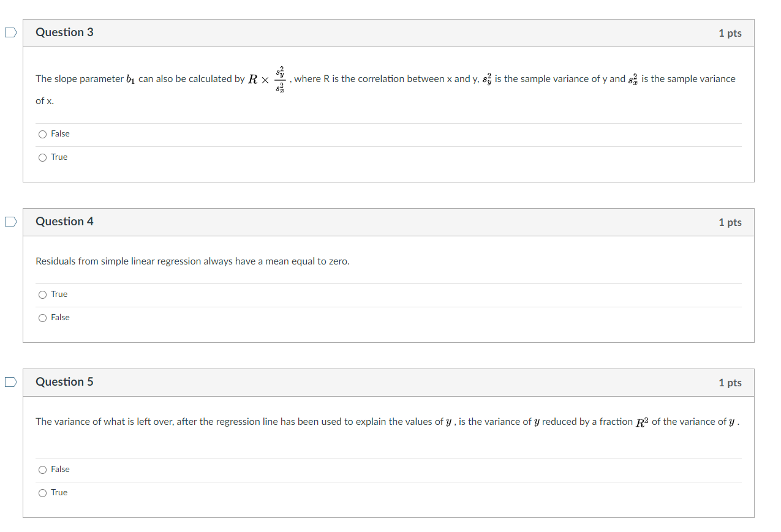Click the R² symbol in Question 5

click(641, 421)
